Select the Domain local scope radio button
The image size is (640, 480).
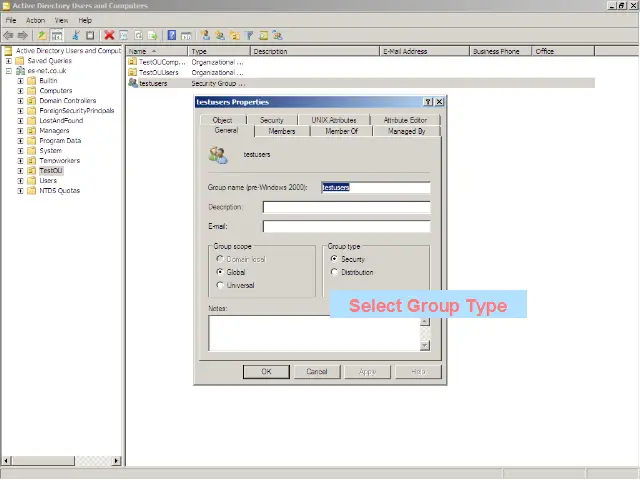[220, 259]
